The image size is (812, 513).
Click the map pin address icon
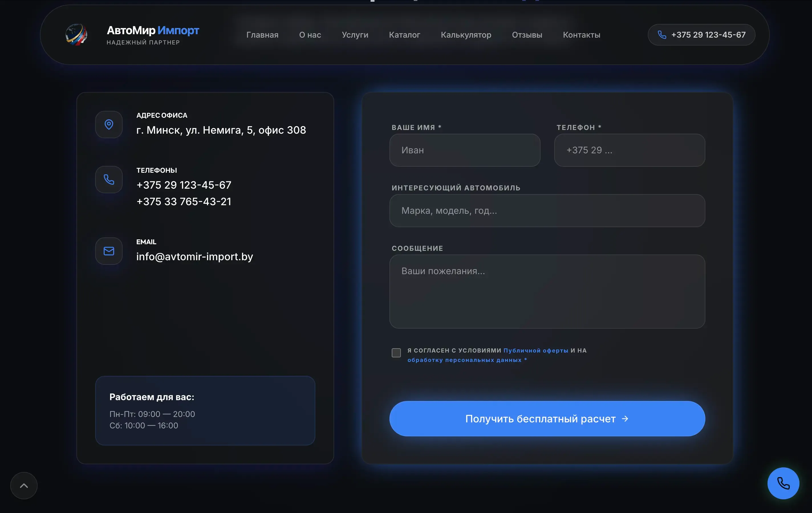tap(109, 124)
